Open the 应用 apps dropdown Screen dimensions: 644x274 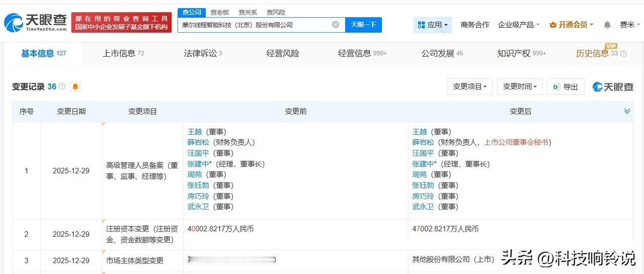click(x=432, y=25)
